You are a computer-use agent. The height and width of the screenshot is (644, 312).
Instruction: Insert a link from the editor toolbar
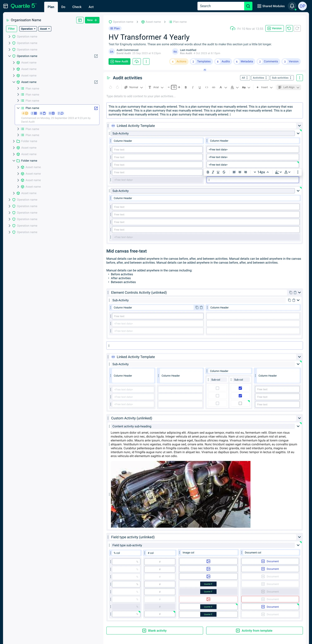tap(214, 87)
